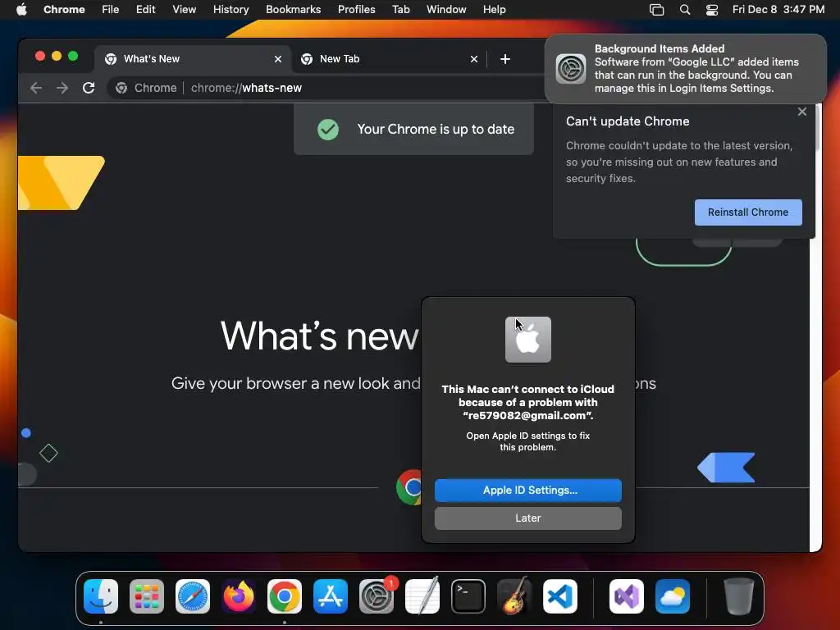Switch to the What's New tab

tap(193, 59)
